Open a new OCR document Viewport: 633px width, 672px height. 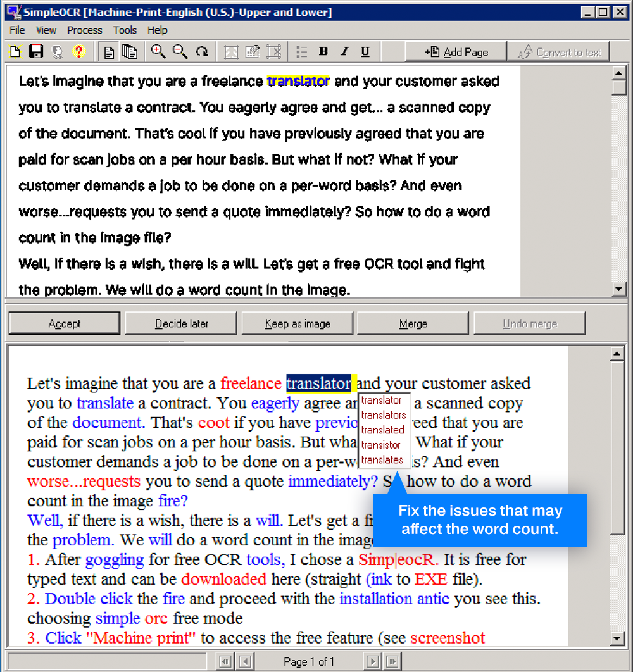(15, 51)
